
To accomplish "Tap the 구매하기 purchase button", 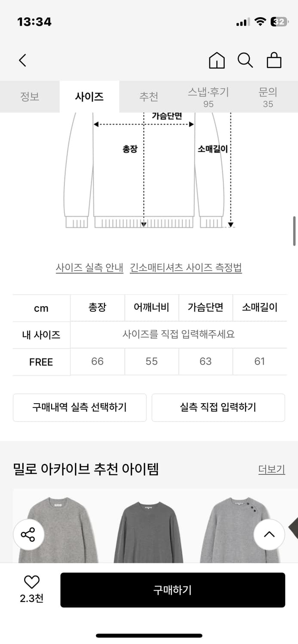I will tap(173, 590).
